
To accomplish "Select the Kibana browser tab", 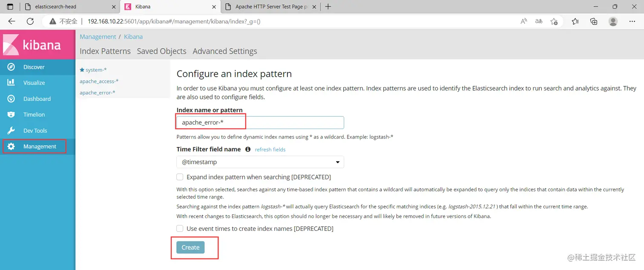I will click(x=170, y=6).
